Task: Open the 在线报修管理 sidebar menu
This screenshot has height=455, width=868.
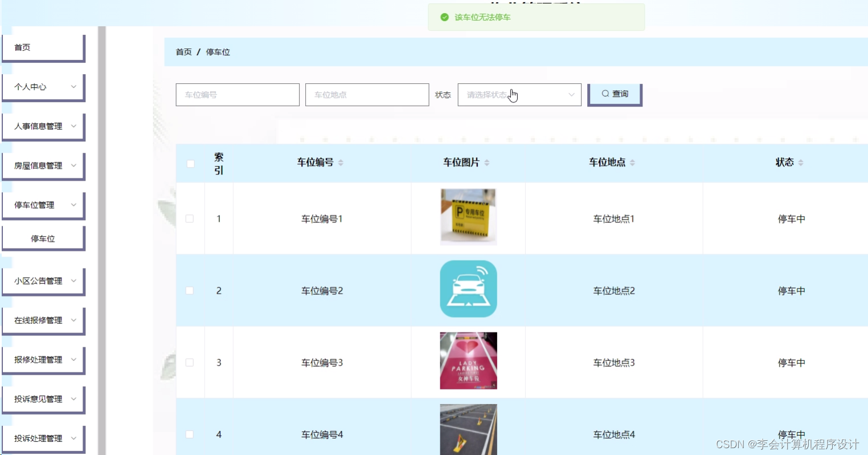Action: [43, 320]
